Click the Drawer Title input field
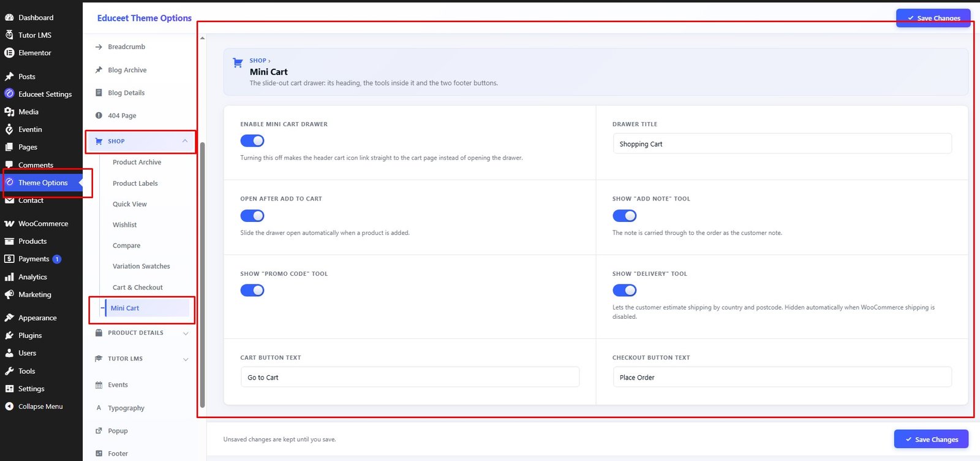This screenshot has height=461, width=980. tap(782, 144)
